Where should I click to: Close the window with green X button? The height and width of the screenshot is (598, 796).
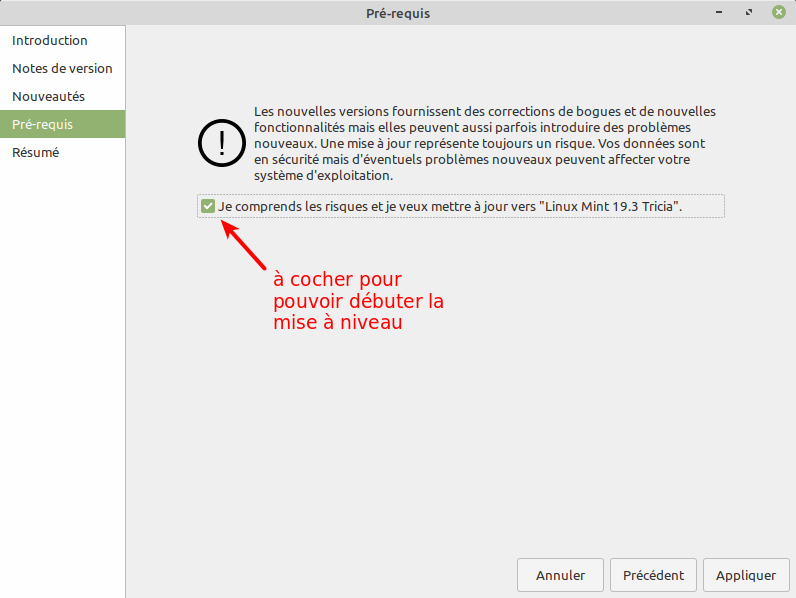[778, 13]
